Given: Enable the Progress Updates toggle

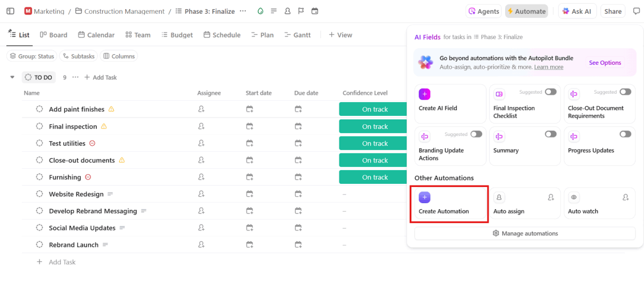Looking at the screenshot, I should (625, 134).
